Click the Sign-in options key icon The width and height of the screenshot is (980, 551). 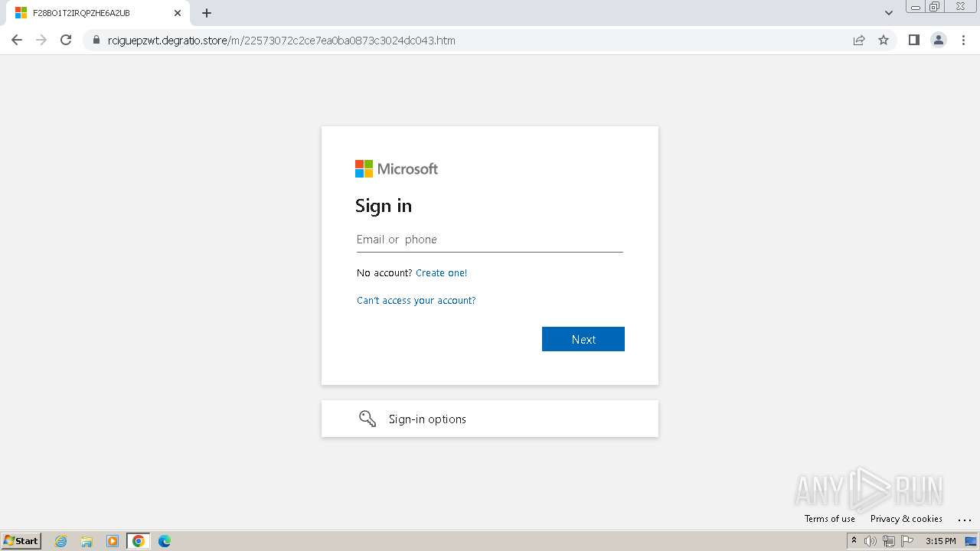pyautogui.click(x=367, y=419)
